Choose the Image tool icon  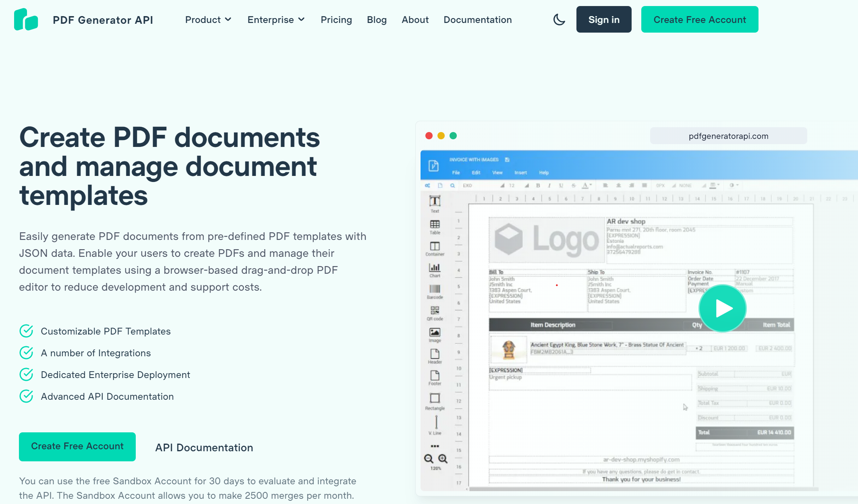435,335
